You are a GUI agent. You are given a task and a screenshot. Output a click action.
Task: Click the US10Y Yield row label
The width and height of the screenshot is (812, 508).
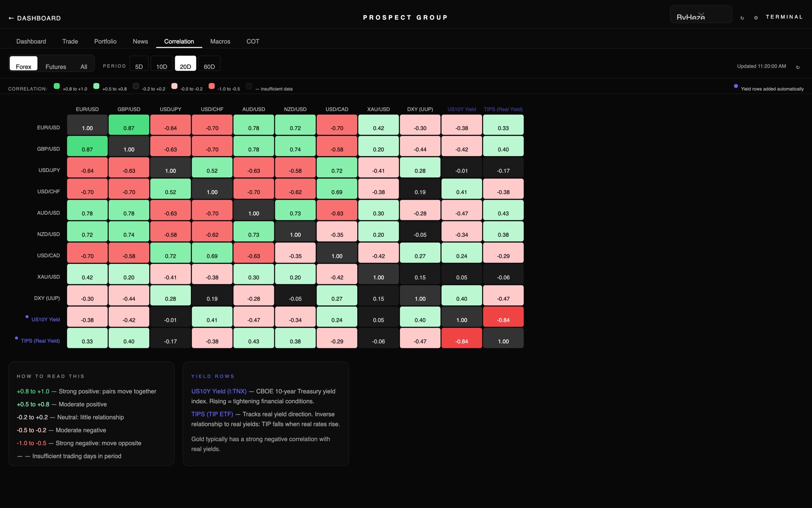46,319
